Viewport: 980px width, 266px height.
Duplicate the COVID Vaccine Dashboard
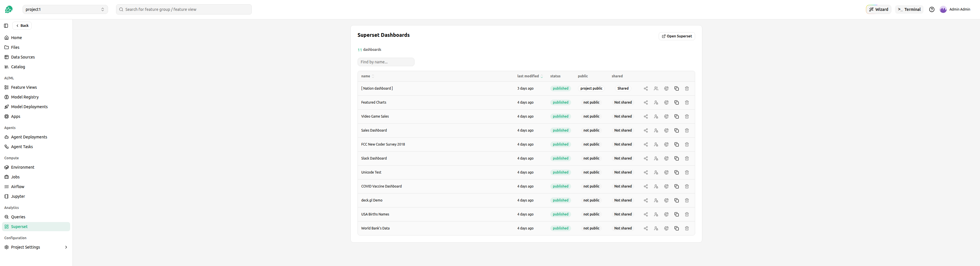tap(676, 186)
